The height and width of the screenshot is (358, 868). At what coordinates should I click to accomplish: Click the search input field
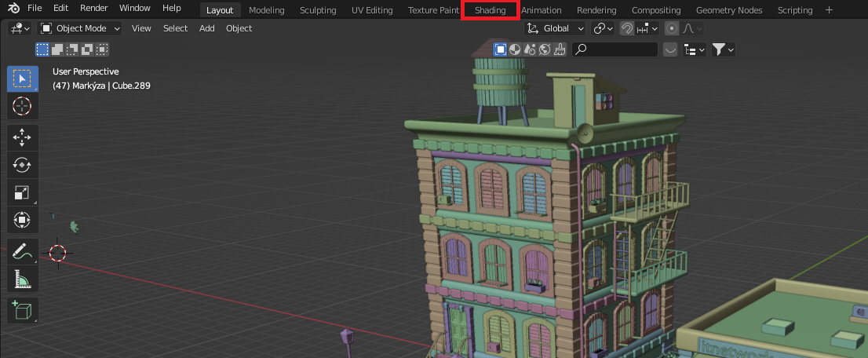(616, 49)
